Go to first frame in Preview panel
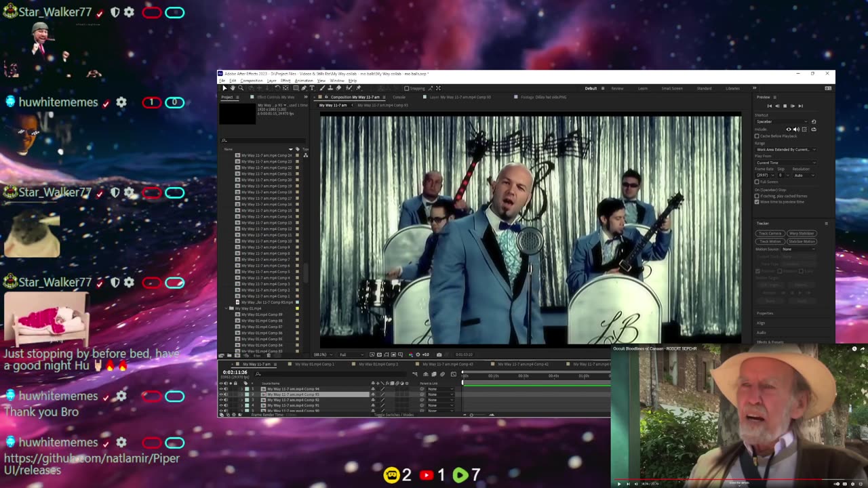Screen dimensions: 868x488 pyautogui.click(x=770, y=106)
